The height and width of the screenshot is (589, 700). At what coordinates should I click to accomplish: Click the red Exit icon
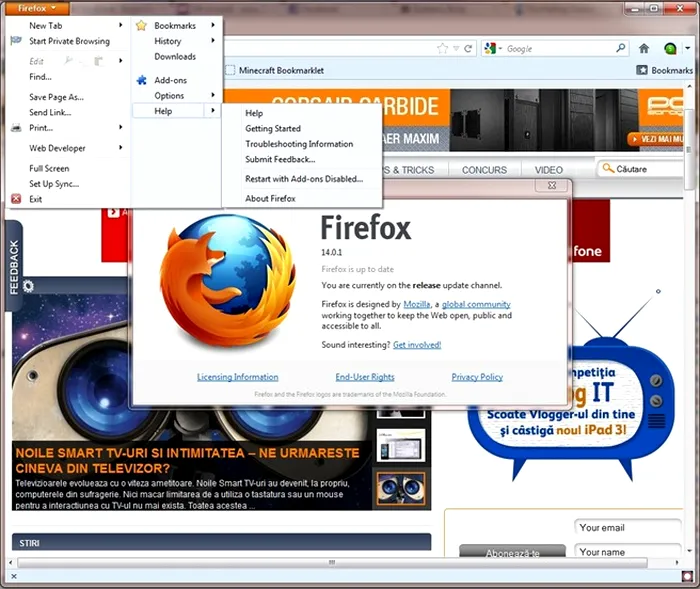tap(16, 199)
